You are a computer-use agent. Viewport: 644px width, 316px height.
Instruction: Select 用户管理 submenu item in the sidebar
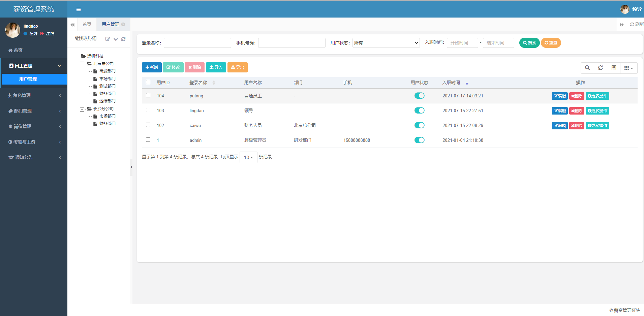[34, 79]
